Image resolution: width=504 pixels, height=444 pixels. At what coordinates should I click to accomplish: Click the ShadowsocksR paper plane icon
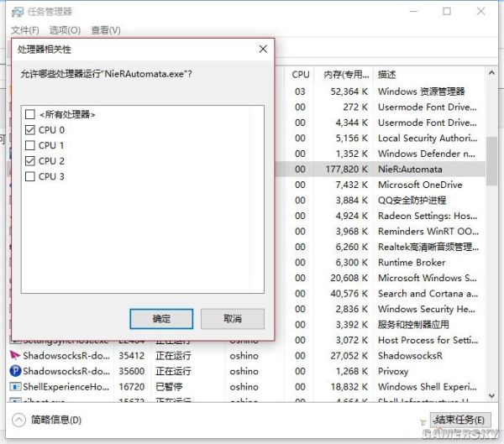point(15,355)
